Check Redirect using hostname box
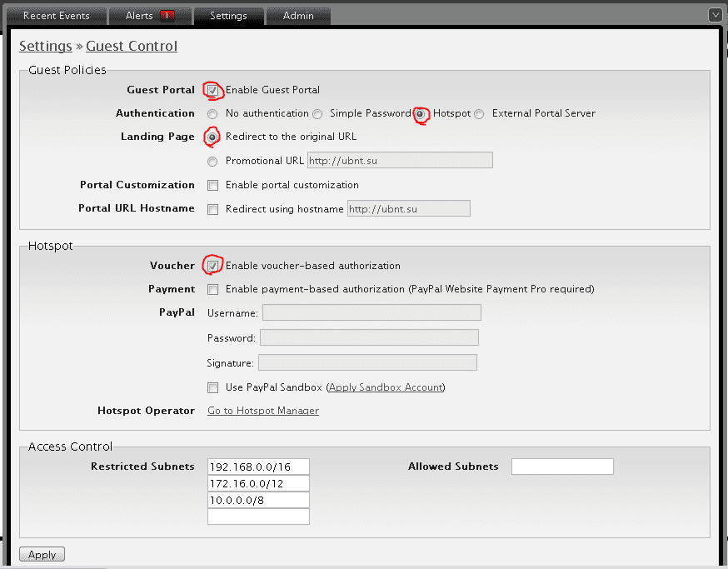The image size is (728, 569). pyautogui.click(x=212, y=209)
